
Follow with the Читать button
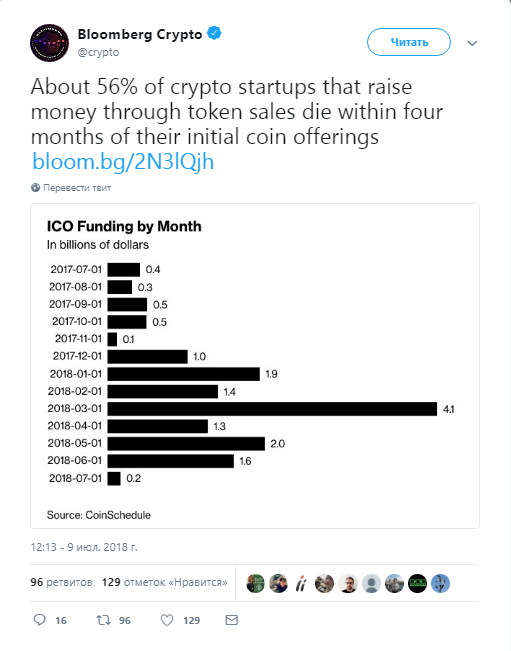tap(409, 42)
